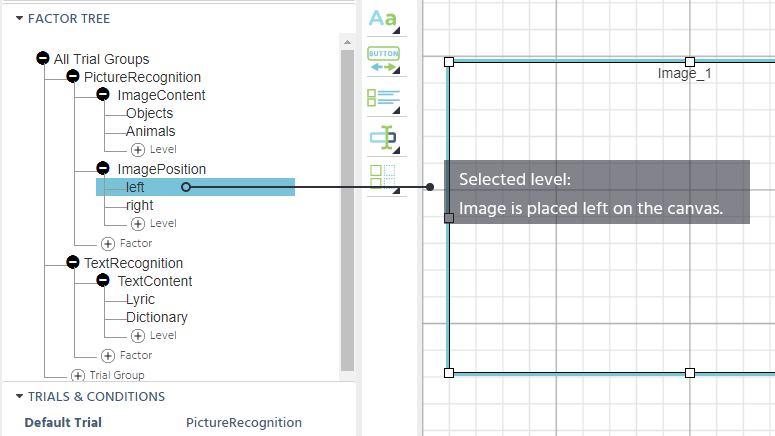Collapse the PictureRecognition trial group
The image size is (775, 436).
point(73,76)
